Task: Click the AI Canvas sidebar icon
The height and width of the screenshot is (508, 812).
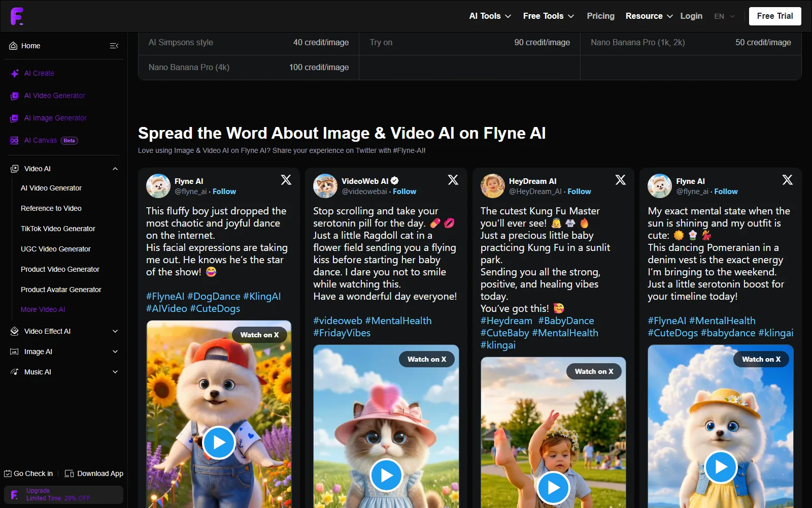Action: click(15, 140)
